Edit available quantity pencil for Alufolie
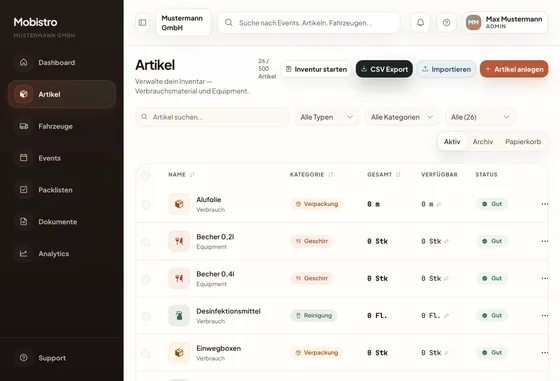The image size is (560, 381). pos(439,204)
